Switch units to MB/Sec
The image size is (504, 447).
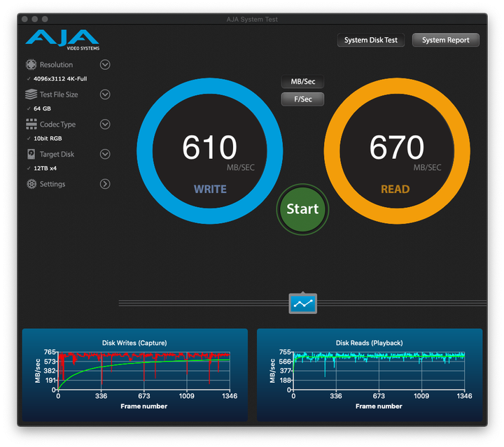[x=302, y=82]
